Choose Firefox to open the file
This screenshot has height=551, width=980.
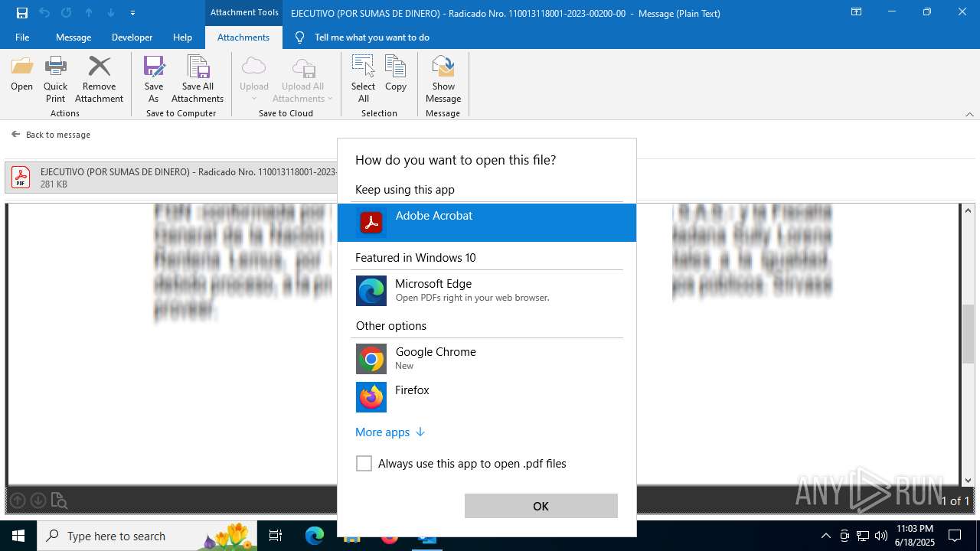pyautogui.click(x=487, y=396)
